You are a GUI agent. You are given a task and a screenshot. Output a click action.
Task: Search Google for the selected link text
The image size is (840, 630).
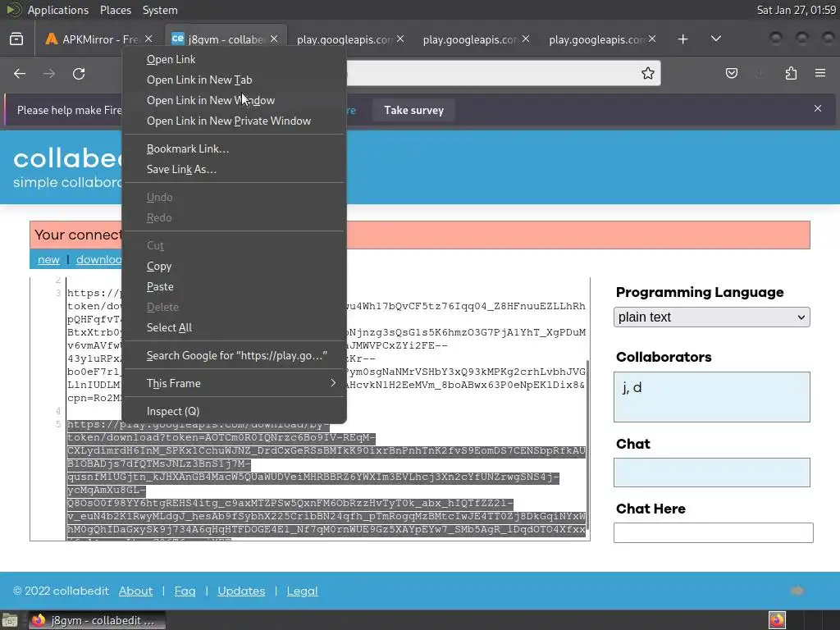(x=235, y=356)
